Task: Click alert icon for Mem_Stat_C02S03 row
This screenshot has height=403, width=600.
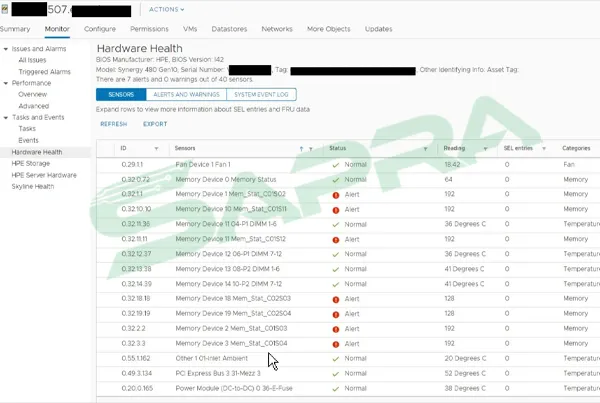Action: point(336,300)
